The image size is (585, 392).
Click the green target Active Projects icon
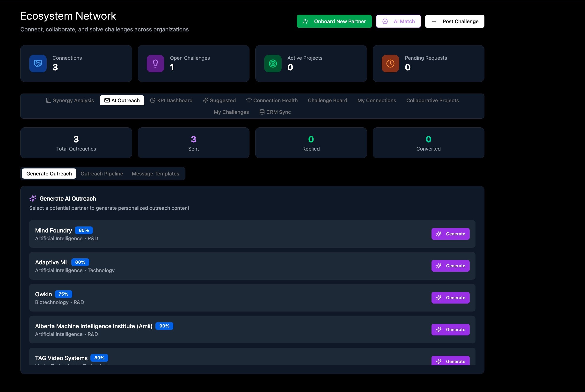pos(273,64)
